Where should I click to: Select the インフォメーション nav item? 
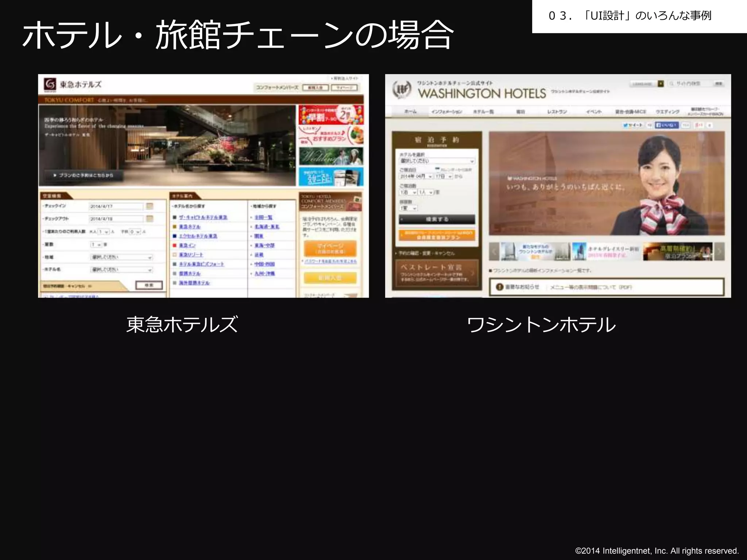tap(446, 112)
